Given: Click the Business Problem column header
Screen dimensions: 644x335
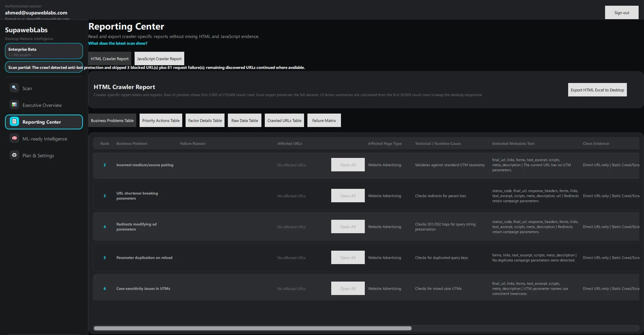Looking at the screenshot, I should (132, 143).
